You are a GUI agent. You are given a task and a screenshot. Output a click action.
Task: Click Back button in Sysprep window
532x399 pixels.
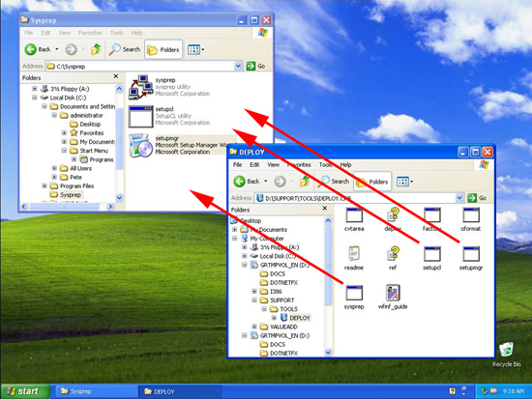(38, 49)
